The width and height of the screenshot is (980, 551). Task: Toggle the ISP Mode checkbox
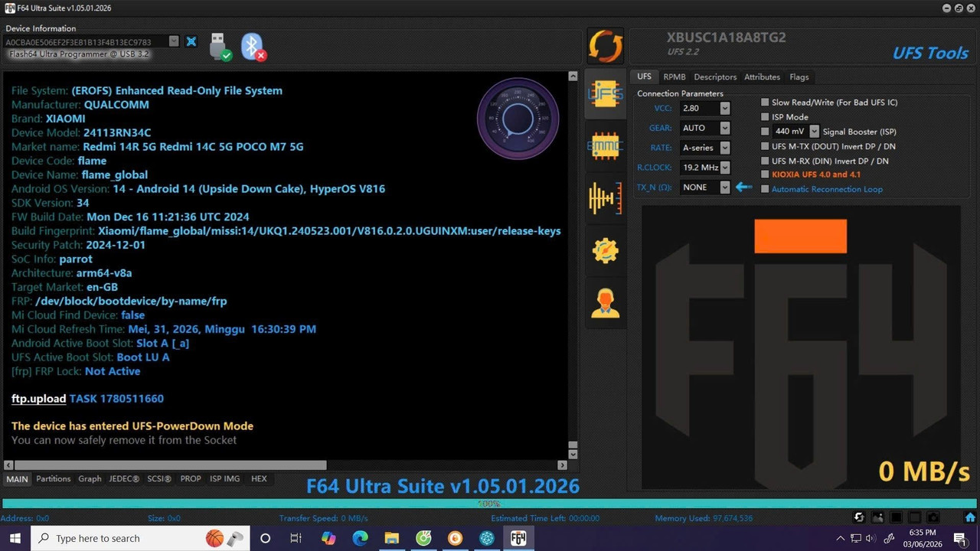coord(765,116)
